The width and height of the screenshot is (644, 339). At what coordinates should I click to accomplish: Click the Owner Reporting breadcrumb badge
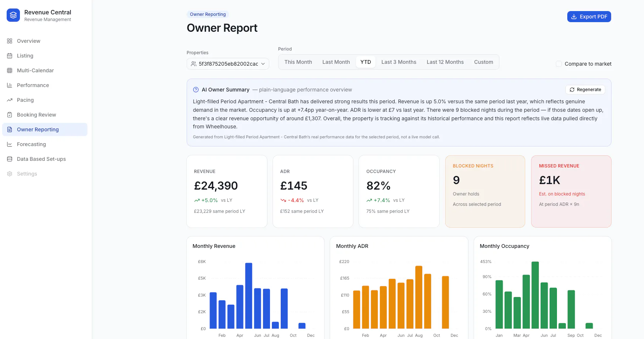(x=208, y=14)
